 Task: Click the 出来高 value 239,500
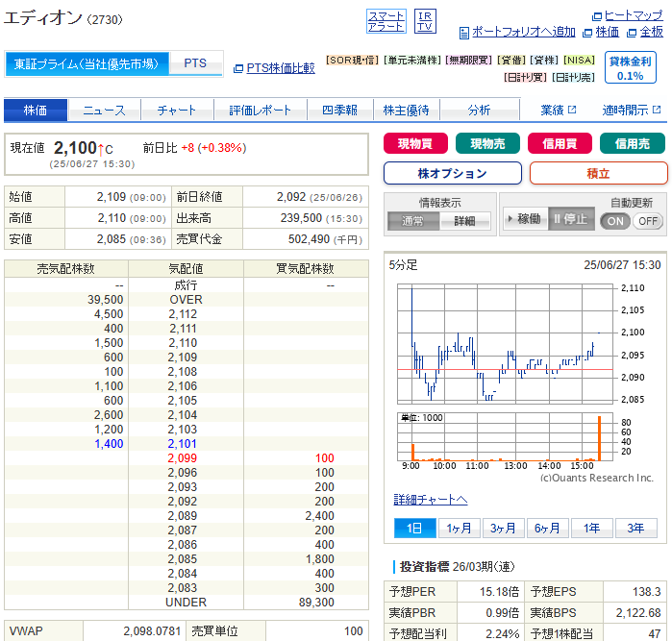(x=301, y=218)
